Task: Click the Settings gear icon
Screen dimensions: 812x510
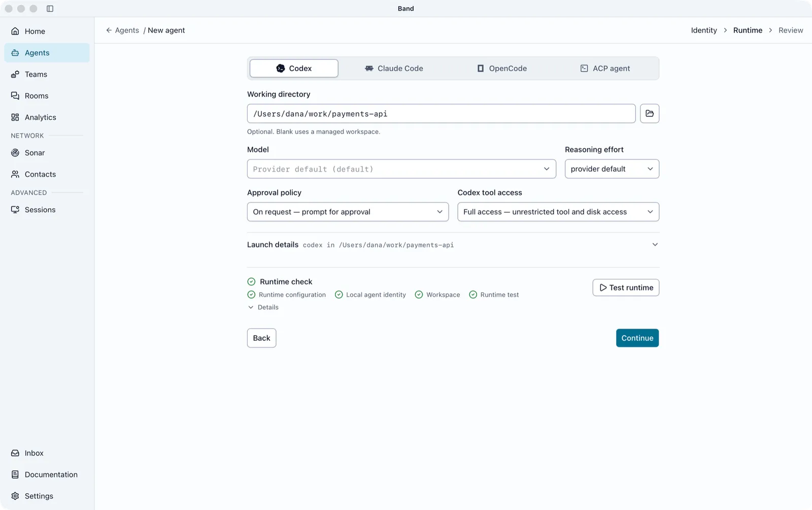Action: coord(15,496)
